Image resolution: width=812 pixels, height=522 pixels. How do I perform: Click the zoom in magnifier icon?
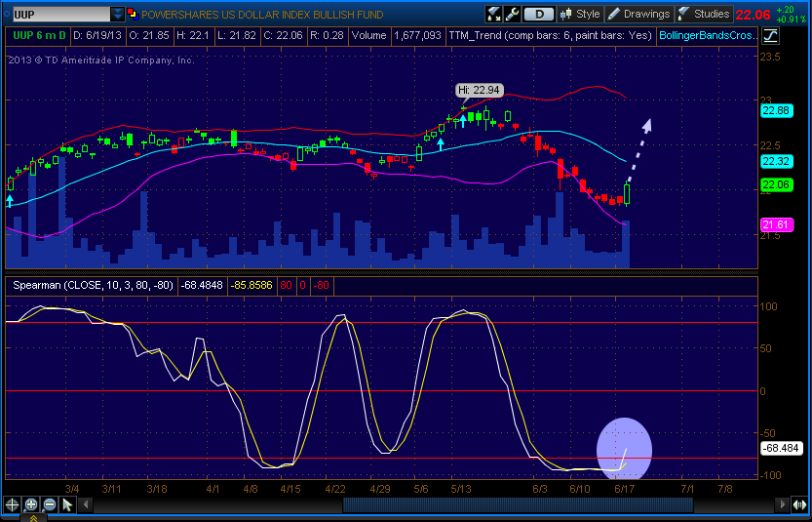pos(31,504)
